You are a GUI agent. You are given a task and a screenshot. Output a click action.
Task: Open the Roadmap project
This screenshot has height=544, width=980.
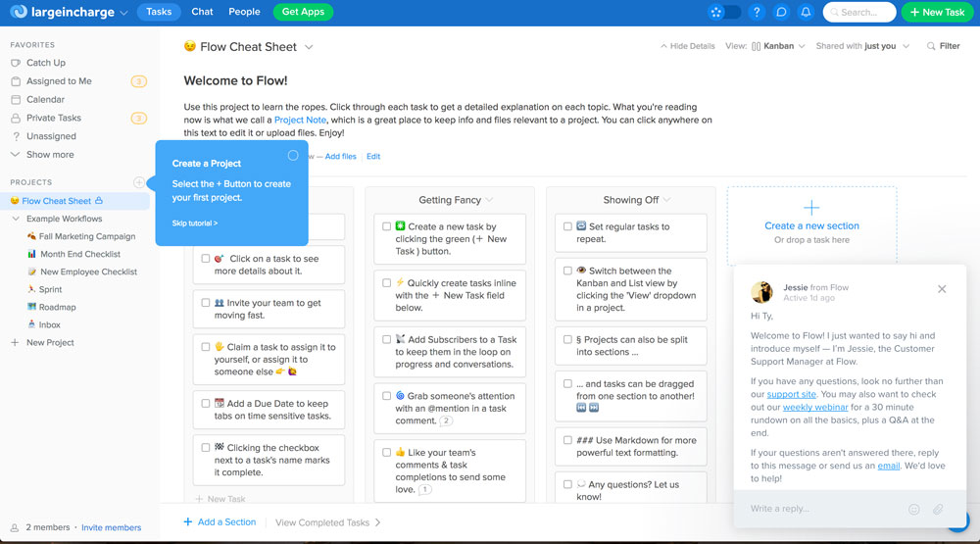pyautogui.click(x=57, y=307)
